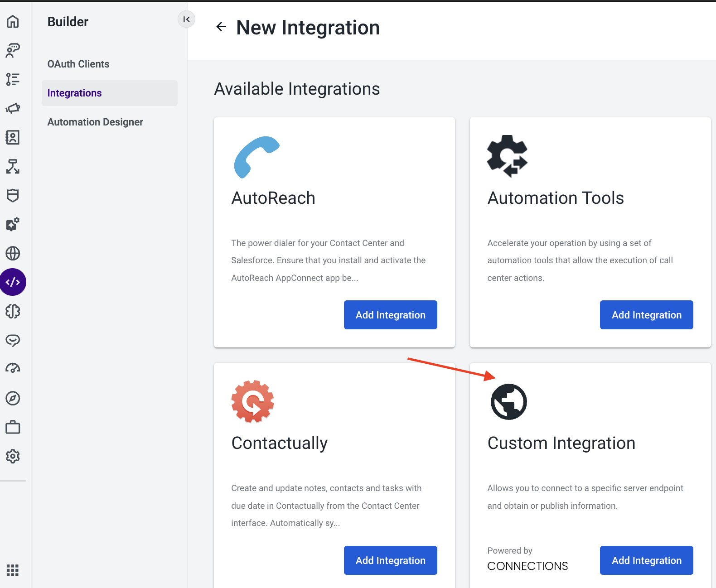Open the speech bubble heart icon
The width and height of the screenshot is (716, 588).
13,340
